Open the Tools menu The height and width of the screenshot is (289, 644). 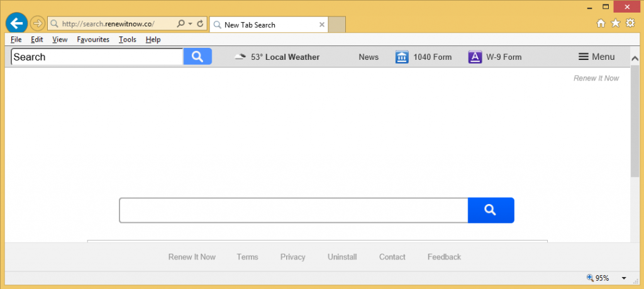tap(128, 40)
